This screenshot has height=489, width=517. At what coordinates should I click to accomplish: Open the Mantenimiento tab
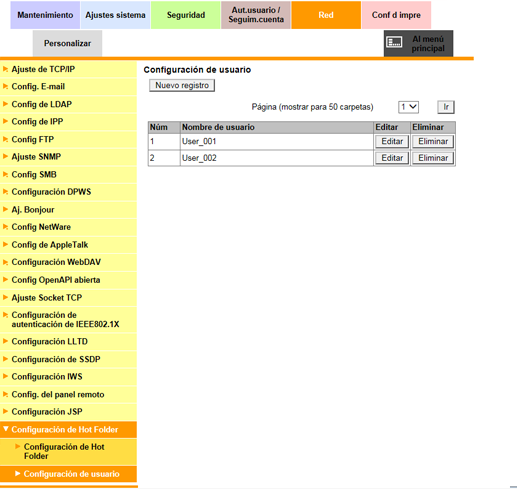pos(45,15)
